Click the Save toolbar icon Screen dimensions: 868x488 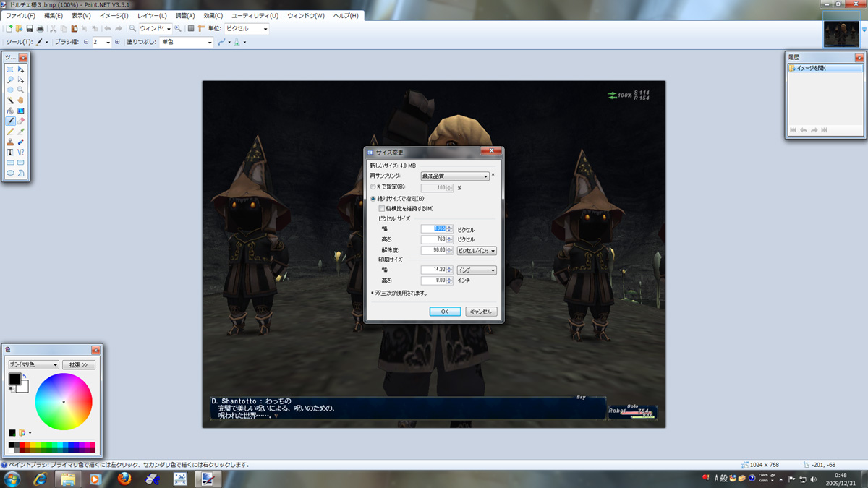tap(30, 29)
